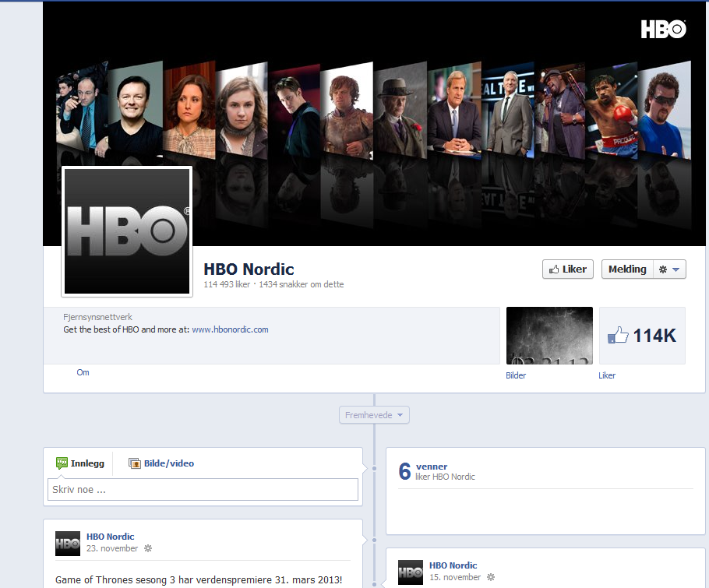
Task: Open the Liker link under 114K
Action: 607,375
